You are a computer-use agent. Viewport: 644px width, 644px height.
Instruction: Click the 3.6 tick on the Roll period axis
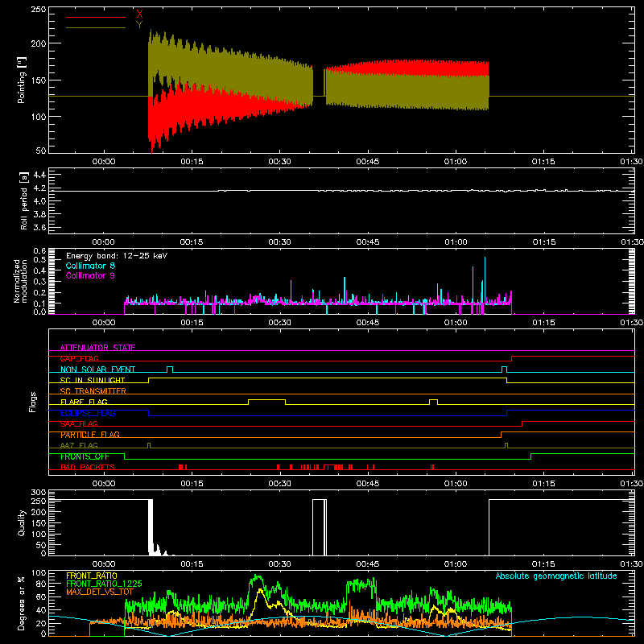click(39, 227)
